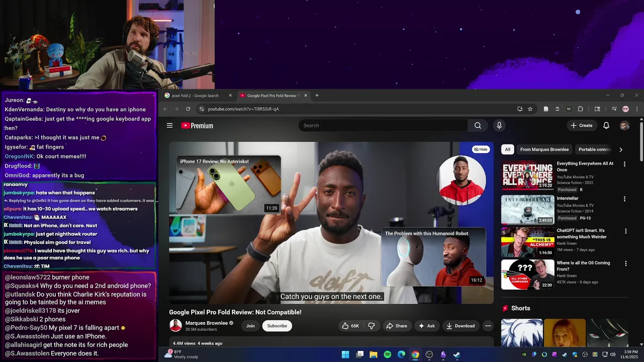
Task: Open a new Chrome tab
Action: pos(316,96)
